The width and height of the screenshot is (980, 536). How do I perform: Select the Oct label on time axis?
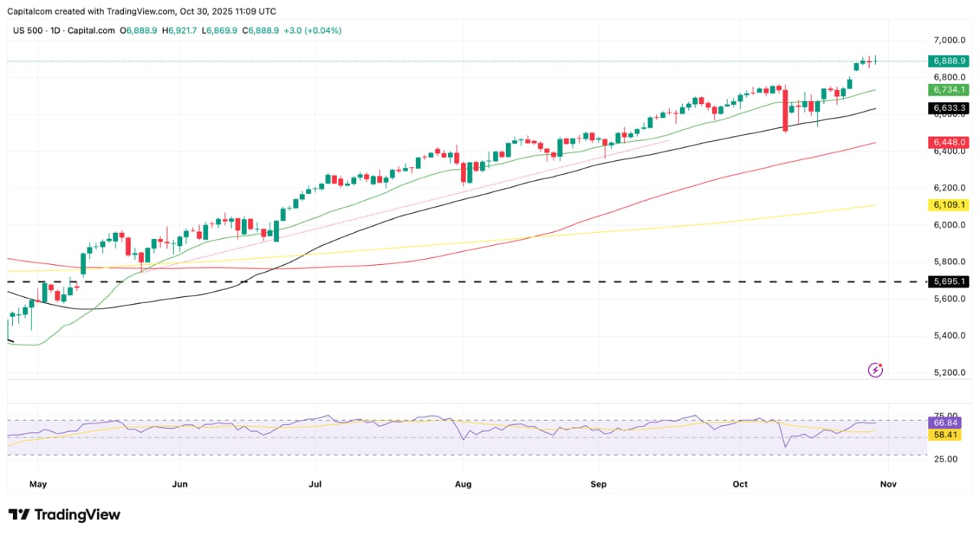[x=740, y=484]
